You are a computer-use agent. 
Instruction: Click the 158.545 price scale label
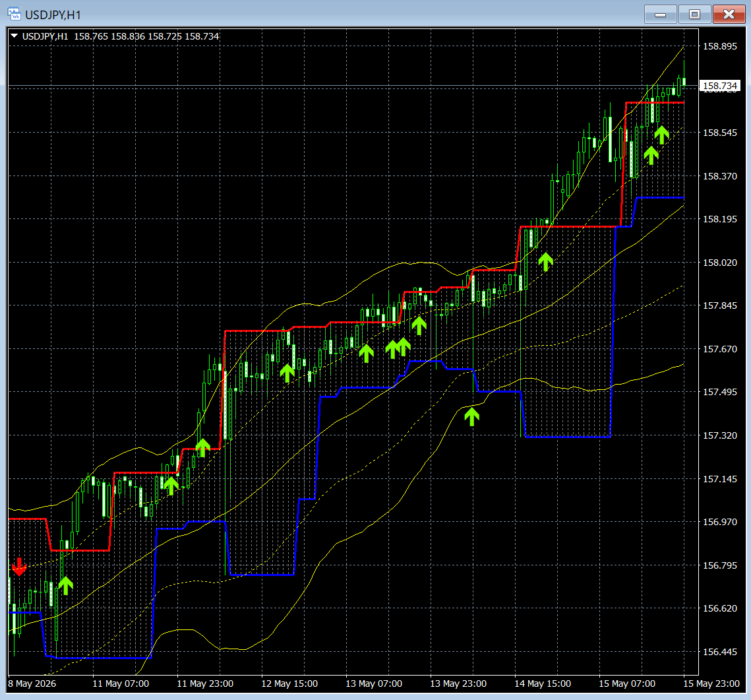(x=720, y=133)
